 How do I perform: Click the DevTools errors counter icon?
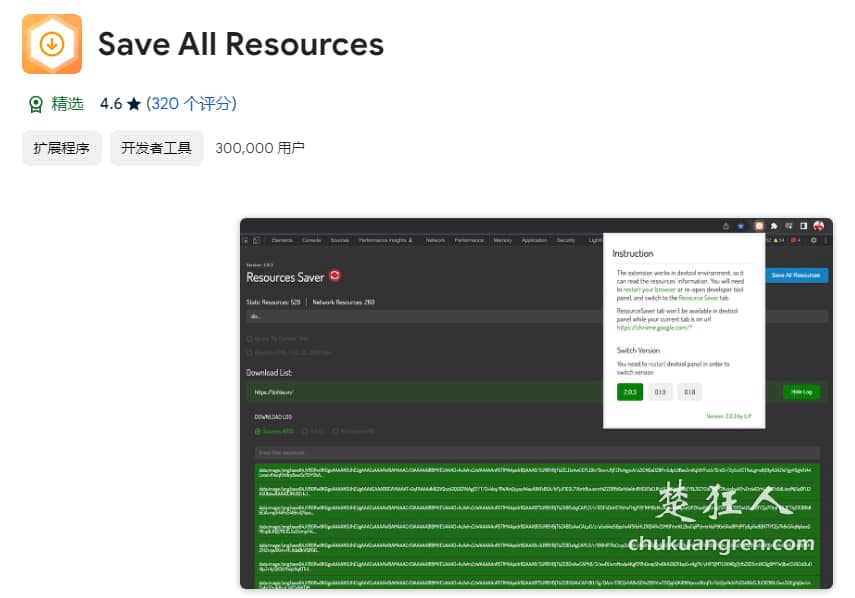pos(793,240)
